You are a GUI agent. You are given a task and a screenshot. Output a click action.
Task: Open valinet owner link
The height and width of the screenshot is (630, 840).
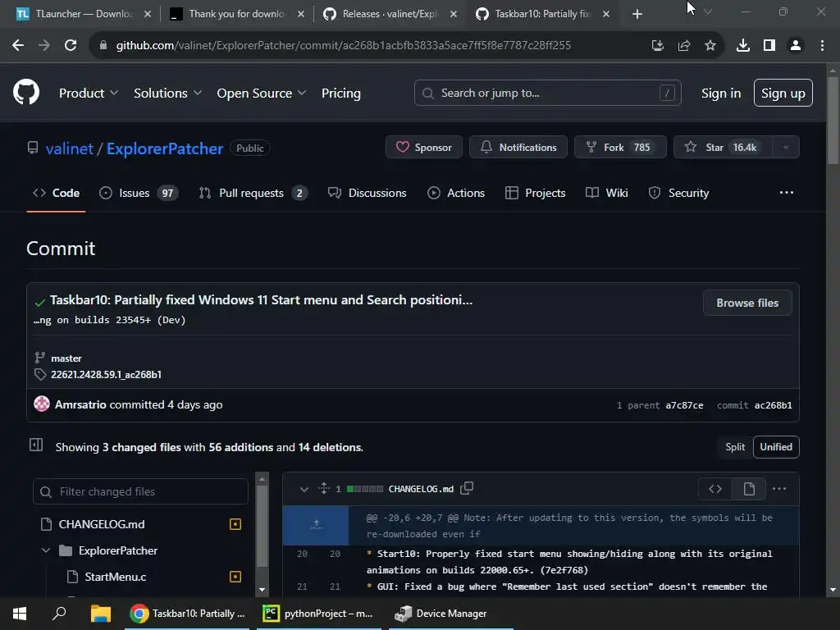(70, 148)
